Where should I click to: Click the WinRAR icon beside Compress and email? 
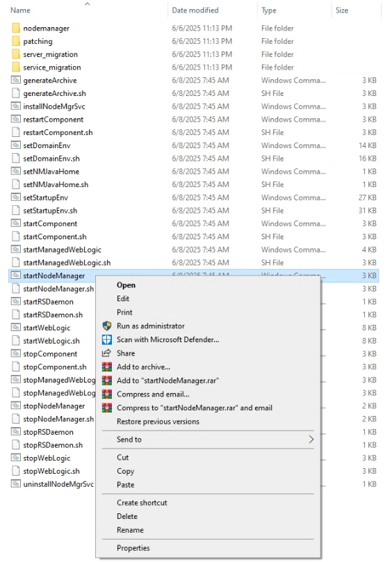point(107,394)
